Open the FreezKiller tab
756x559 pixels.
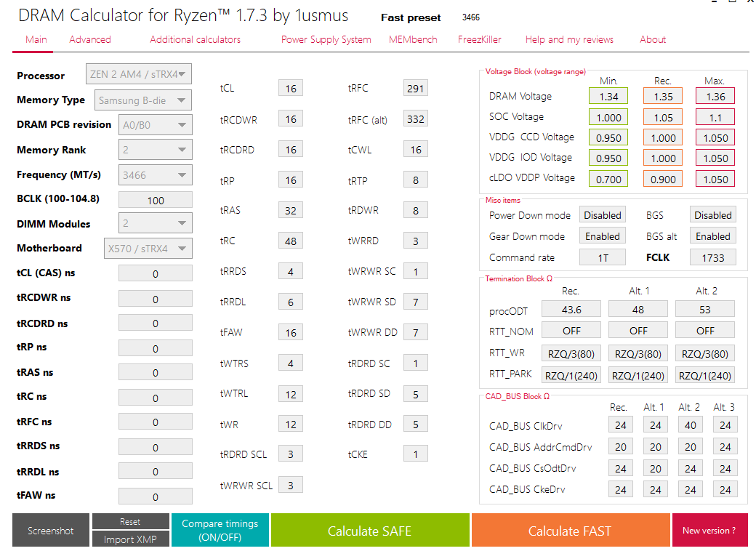[x=480, y=39]
